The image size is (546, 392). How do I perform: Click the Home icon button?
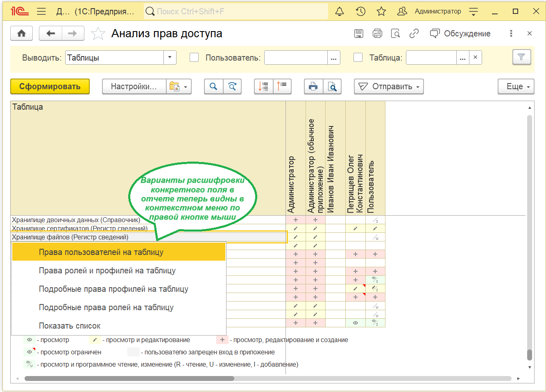22,34
